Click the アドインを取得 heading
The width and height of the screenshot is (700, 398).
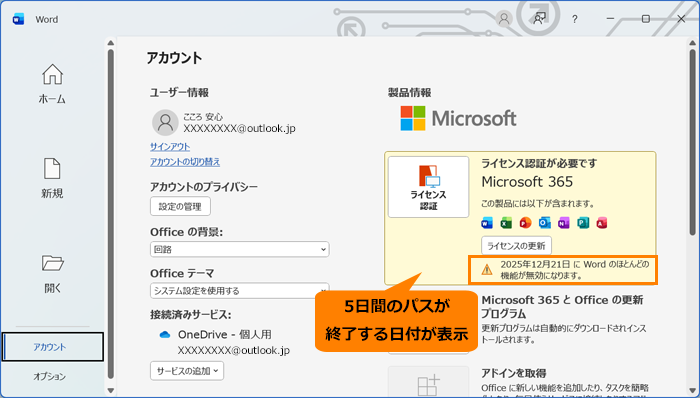(x=513, y=373)
